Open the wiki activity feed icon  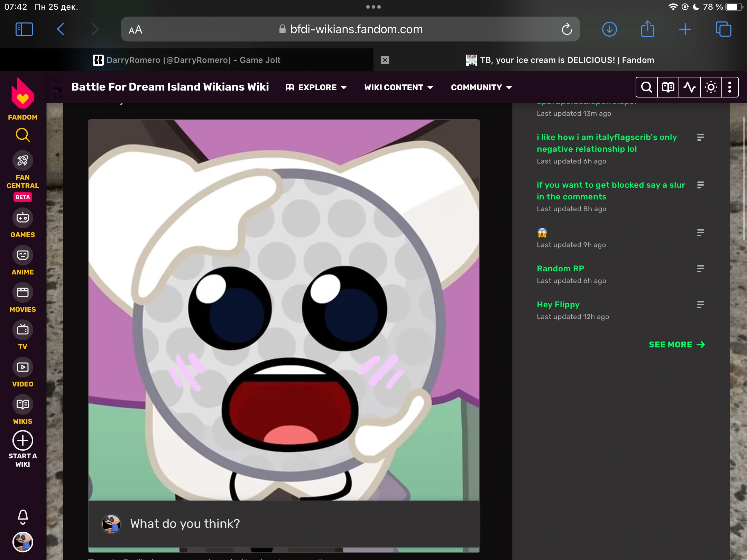point(689,87)
